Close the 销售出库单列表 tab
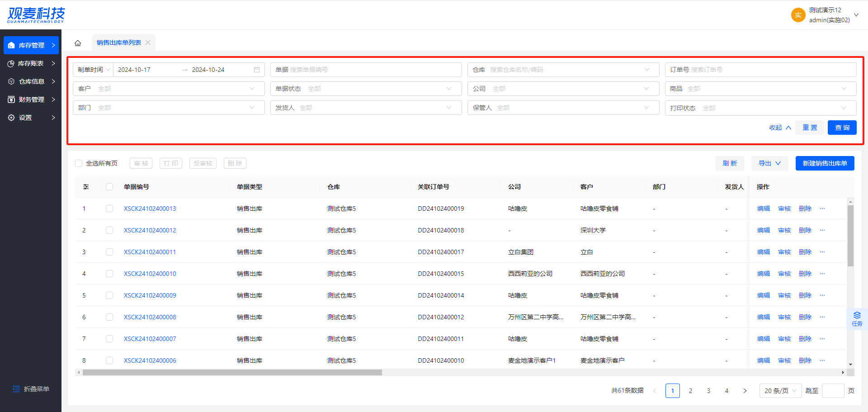 148,43
